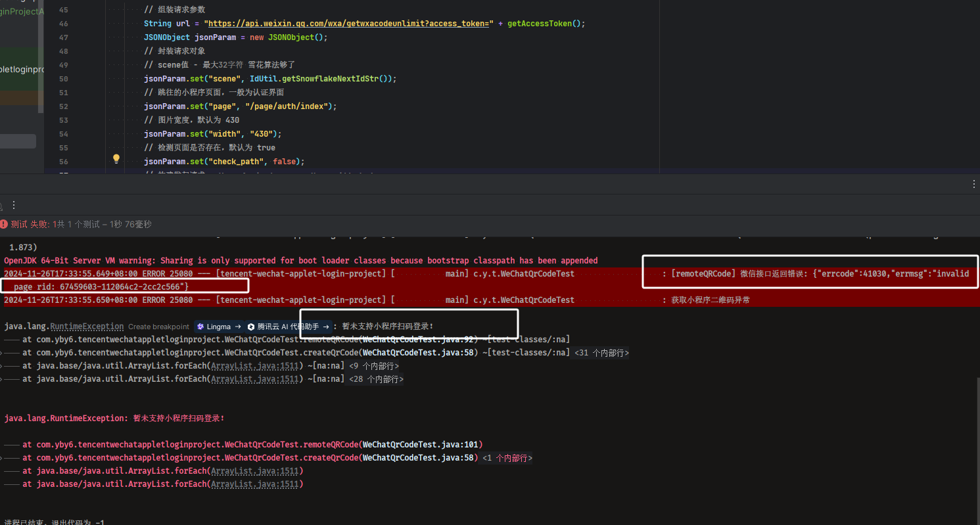Open WeChatQrCodeTest.java:92 stack trace link
The height and width of the screenshot is (525, 980).
coord(417,340)
